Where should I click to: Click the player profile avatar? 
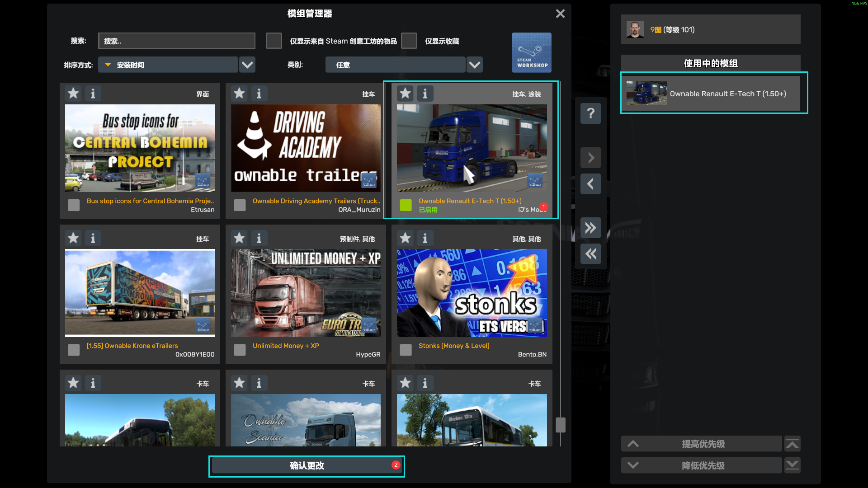pos(635,29)
